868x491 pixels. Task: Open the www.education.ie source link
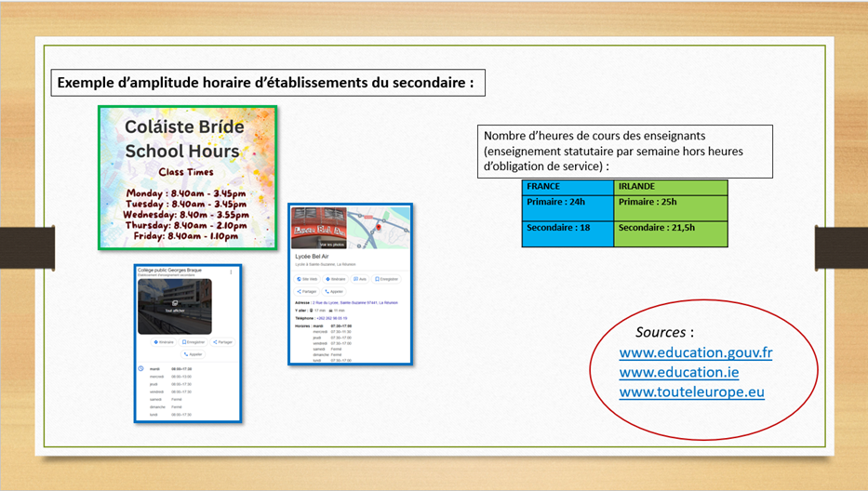679,372
